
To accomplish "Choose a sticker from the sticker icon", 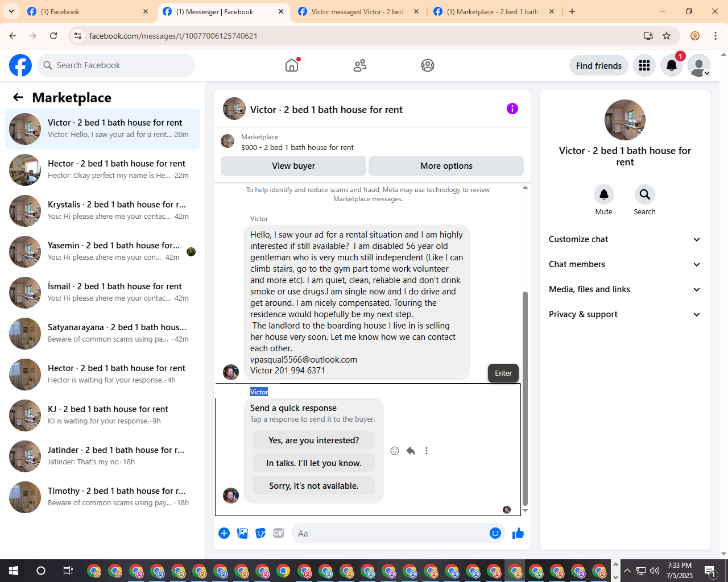I will tap(260, 533).
